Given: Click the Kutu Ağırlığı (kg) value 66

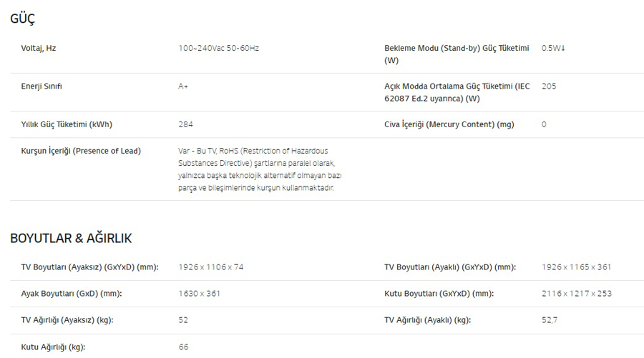Looking at the screenshot, I should [184, 347].
